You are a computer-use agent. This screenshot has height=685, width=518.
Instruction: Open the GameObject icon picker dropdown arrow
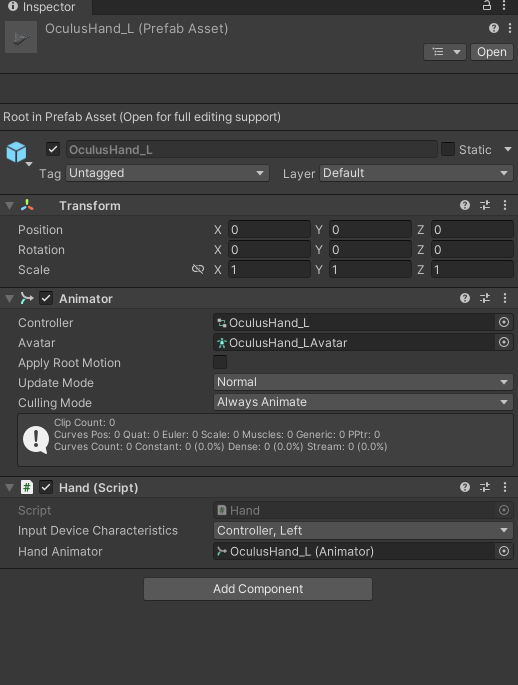[x=29, y=164]
